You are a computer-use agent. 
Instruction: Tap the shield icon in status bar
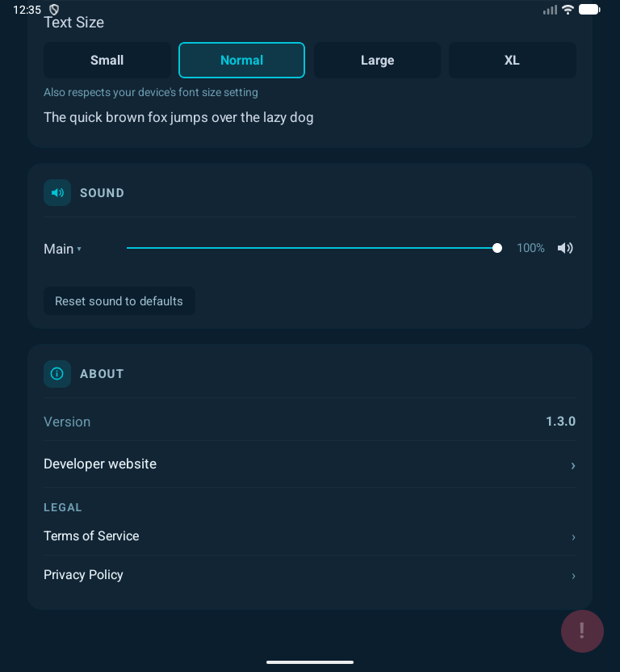pyautogui.click(x=54, y=10)
